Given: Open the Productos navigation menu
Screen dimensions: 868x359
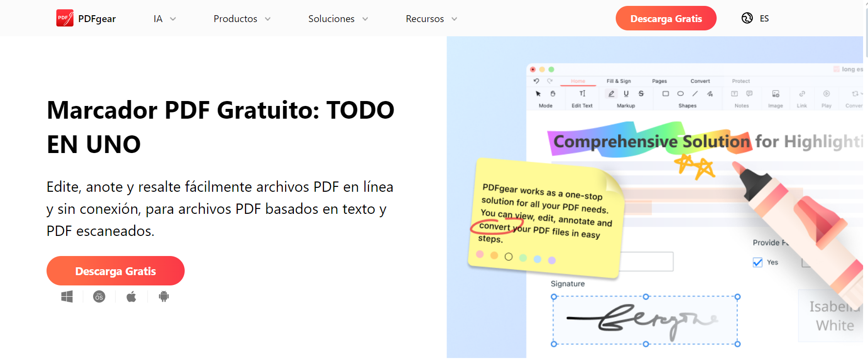Looking at the screenshot, I should pyautogui.click(x=235, y=19).
